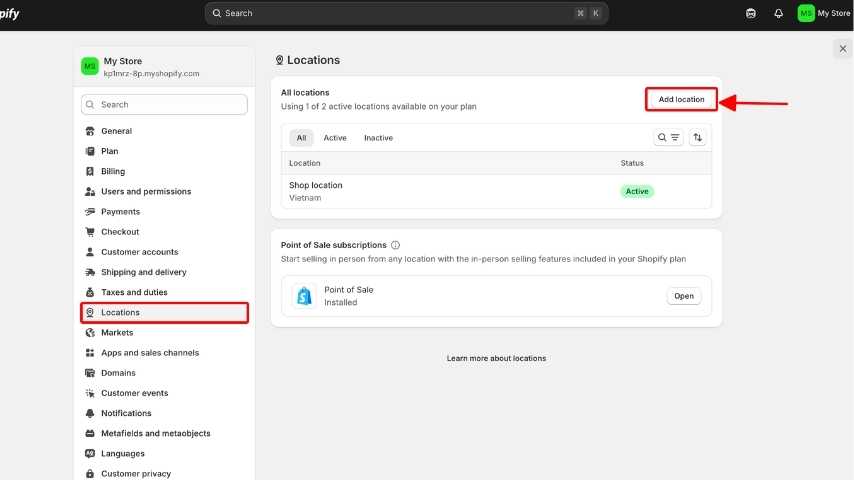The image size is (854, 480).
Task: Open Metafields and metaobjects settings
Action: click(x=164, y=433)
